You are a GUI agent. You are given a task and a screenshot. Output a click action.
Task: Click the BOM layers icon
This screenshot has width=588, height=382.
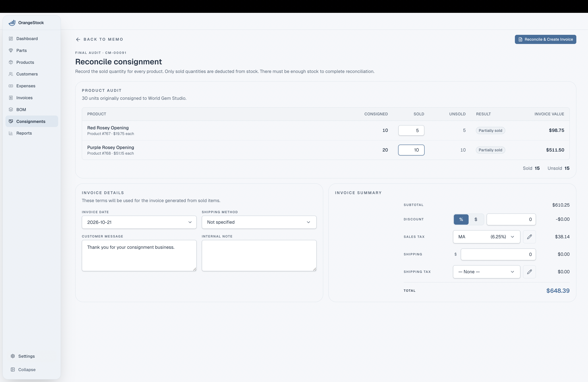(x=11, y=110)
